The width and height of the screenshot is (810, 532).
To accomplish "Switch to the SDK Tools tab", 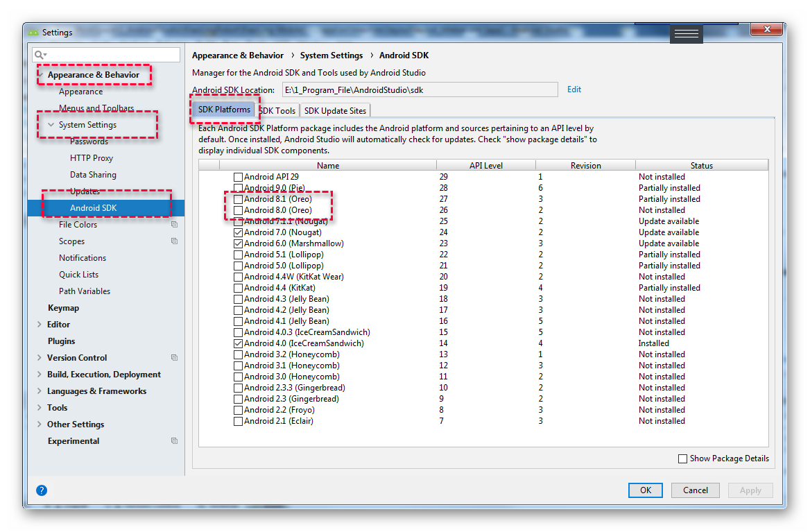I will (x=277, y=110).
